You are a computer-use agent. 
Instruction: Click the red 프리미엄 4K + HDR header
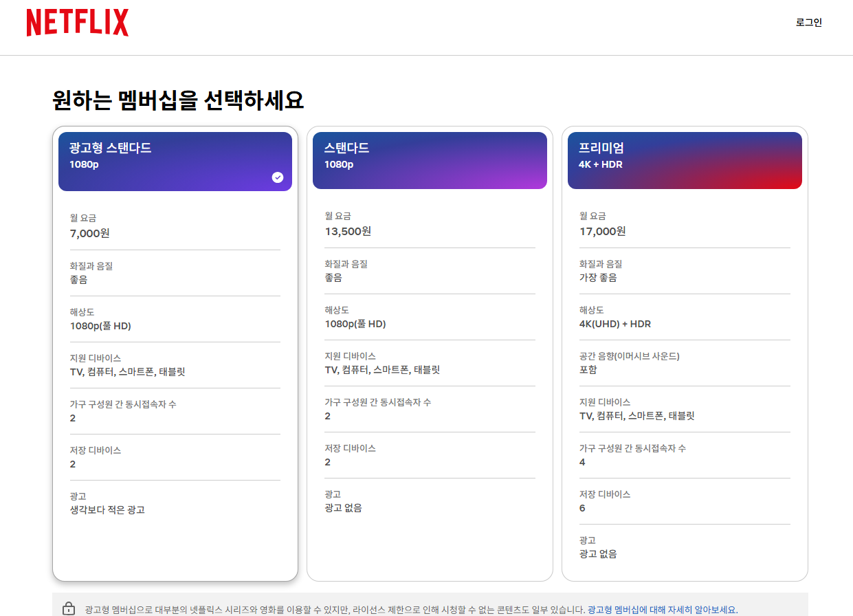[685, 159]
